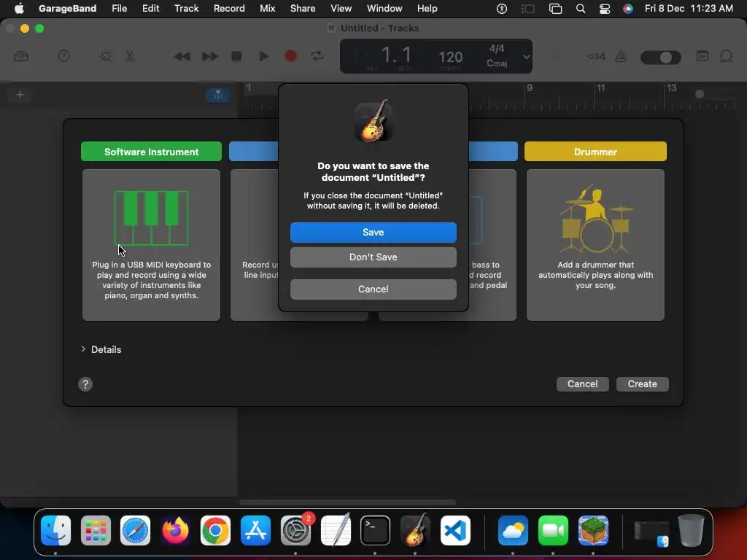Click Create in the track chooser
This screenshot has height=560, width=747.
[642, 384]
